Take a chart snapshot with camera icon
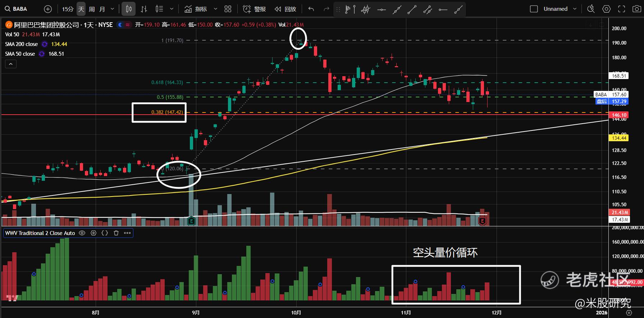This screenshot has width=644, height=318. tap(636, 9)
